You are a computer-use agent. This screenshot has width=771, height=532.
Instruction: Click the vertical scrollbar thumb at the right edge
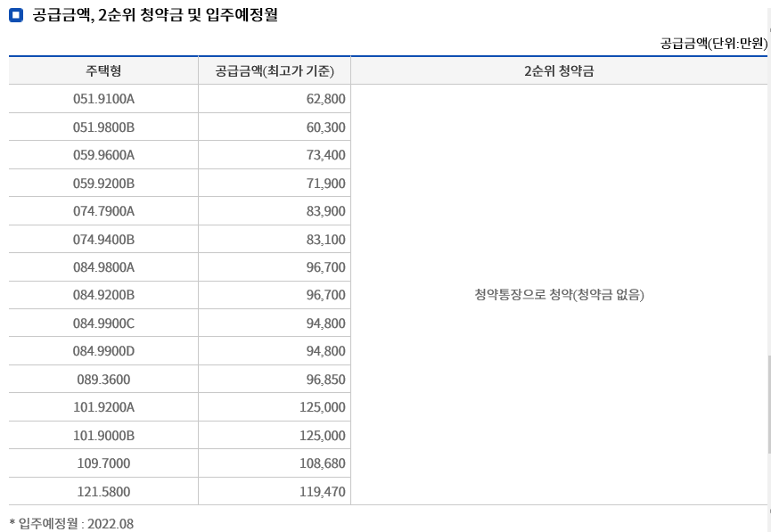[769, 405]
